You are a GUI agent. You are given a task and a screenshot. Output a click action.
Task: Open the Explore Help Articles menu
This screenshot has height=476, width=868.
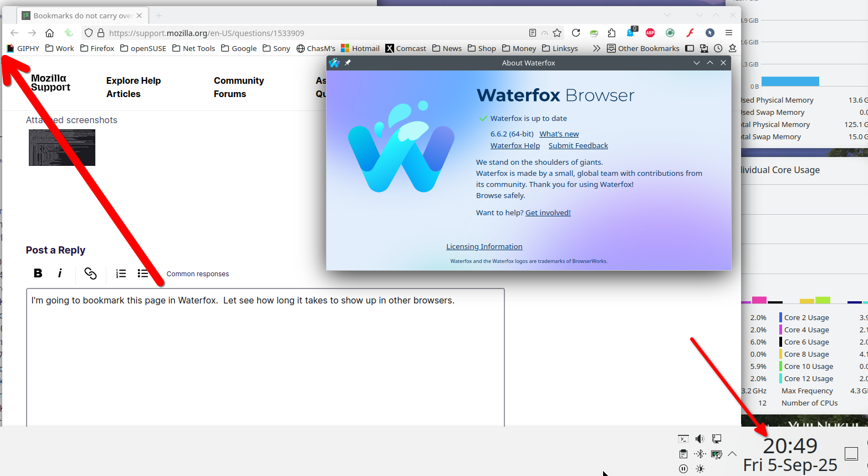coord(134,87)
